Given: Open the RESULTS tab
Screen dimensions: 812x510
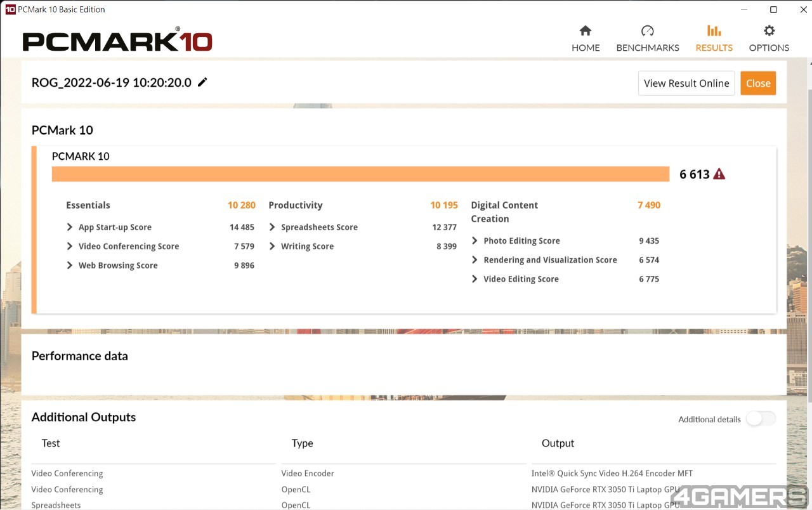Looking at the screenshot, I should point(714,39).
